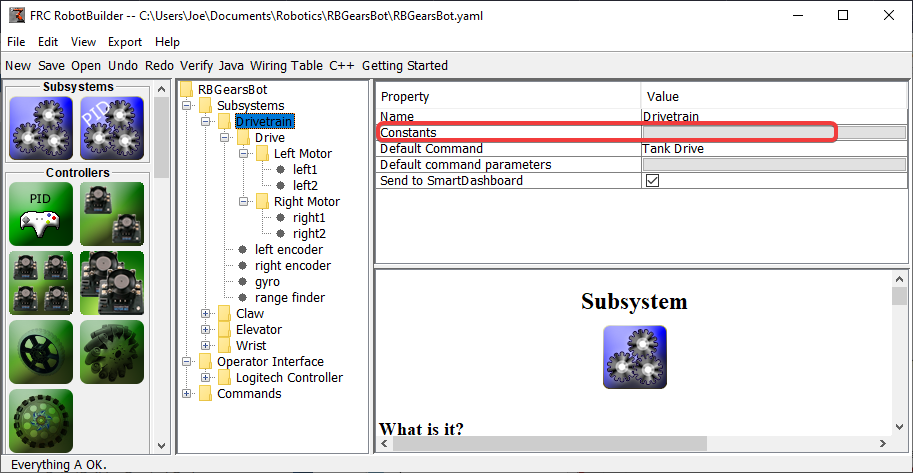This screenshot has width=913, height=473.
Task: Select the Subsystem gears palette icon
Action: (x=41, y=128)
